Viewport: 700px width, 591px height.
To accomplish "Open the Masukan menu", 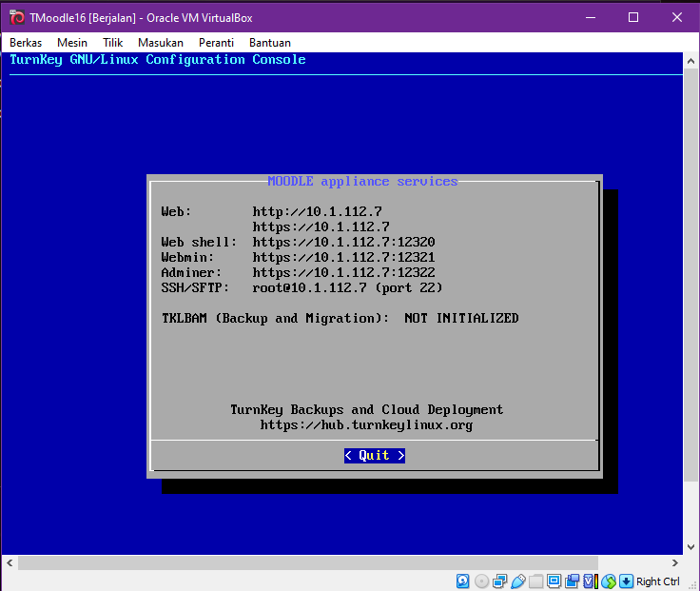I will pyautogui.click(x=161, y=43).
